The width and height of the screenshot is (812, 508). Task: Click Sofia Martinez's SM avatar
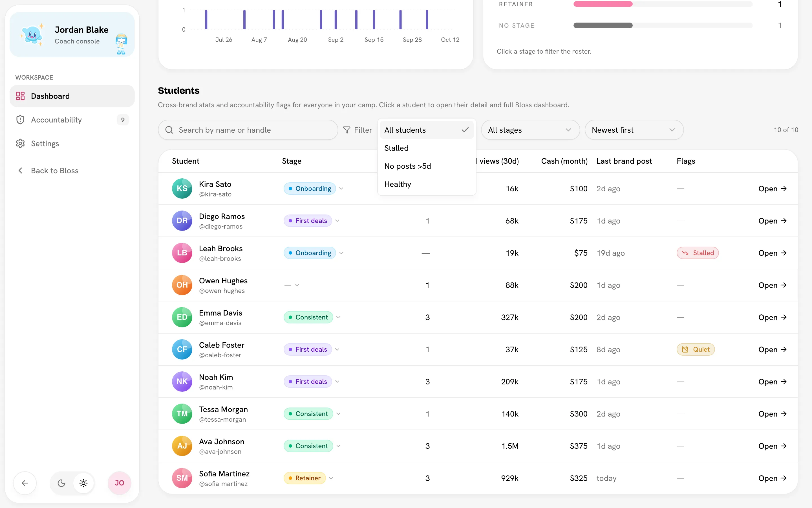[x=182, y=478]
